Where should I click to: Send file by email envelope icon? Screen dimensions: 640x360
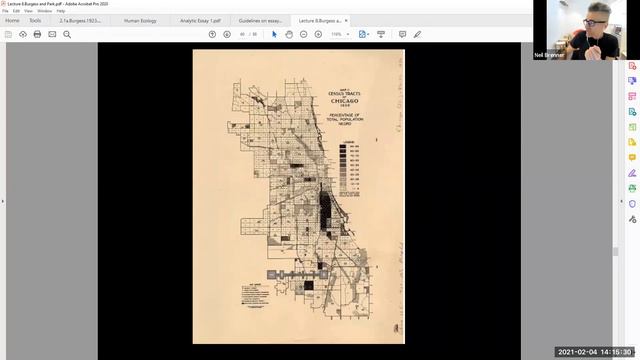[x=52, y=34]
